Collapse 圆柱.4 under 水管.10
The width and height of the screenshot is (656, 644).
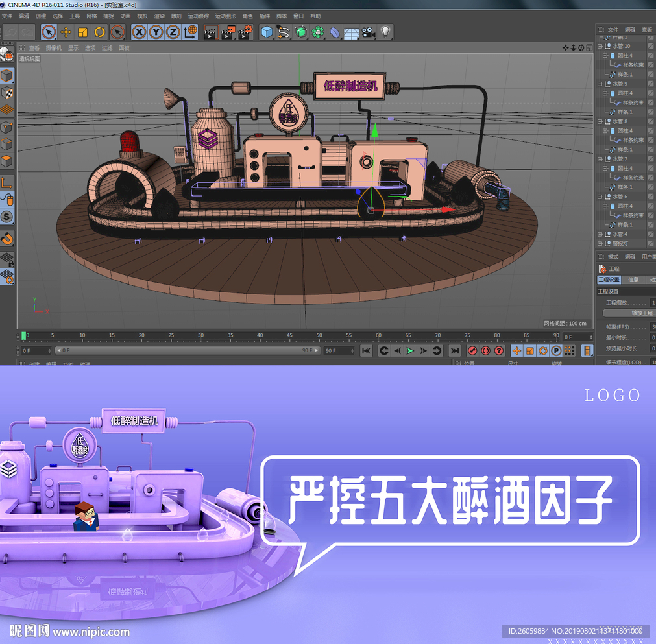click(x=605, y=55)
